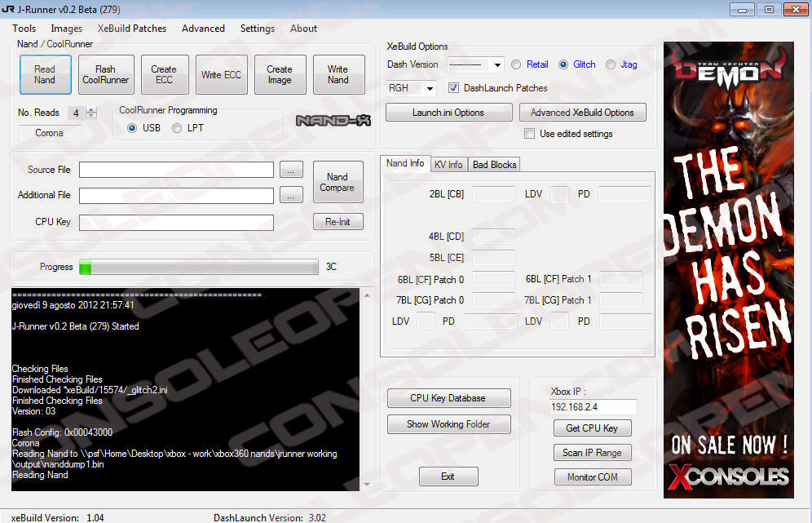The width and height of the screenshot is (812, 523).
Task: Click the Monitor COM button
Action: [593, 476]
